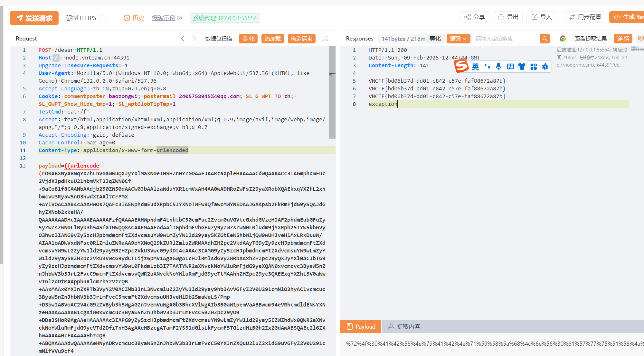
Task: Go to next request with right chevron
Action: click(194, 39)
